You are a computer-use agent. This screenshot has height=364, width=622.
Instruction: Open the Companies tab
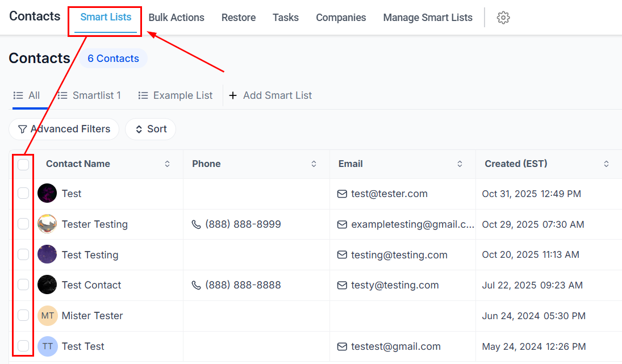(x=341, y=18)
